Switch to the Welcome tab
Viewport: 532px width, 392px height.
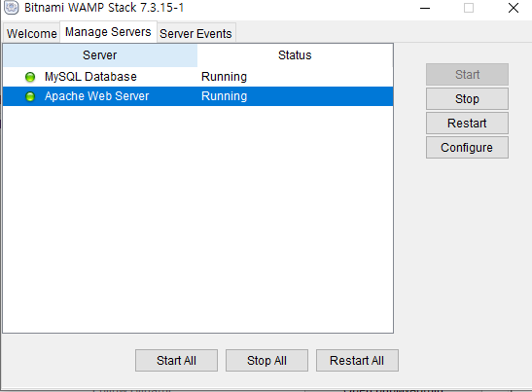pyautogui.click(x=31, y=33)
